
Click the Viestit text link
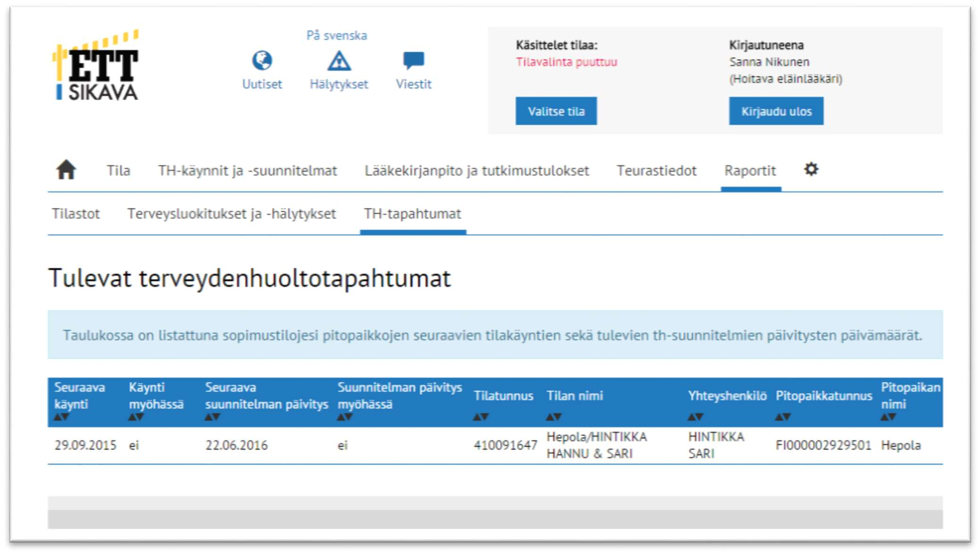click(413, 84)
